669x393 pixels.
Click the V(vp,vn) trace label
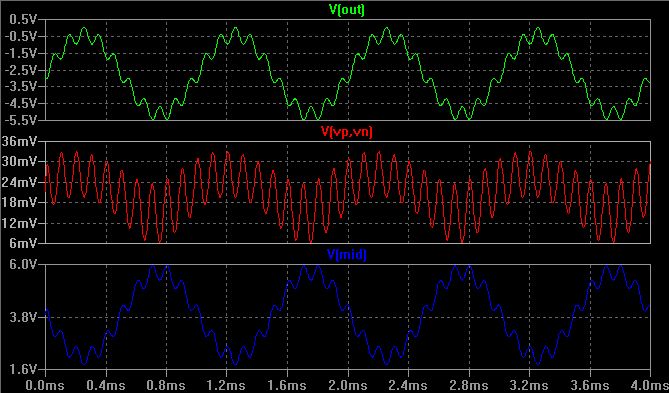coord(346,133)
